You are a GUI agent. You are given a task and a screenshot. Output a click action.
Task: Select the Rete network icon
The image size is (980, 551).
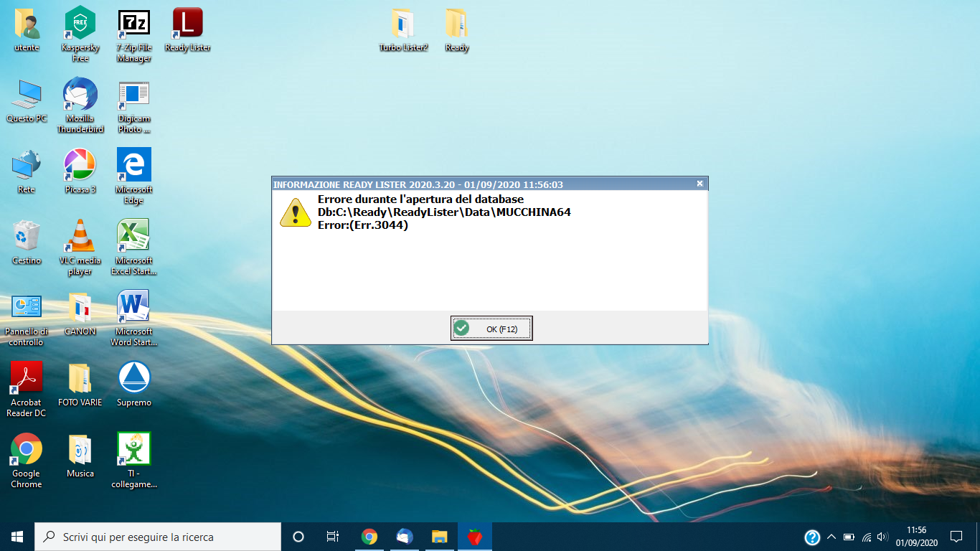(27, 172)
